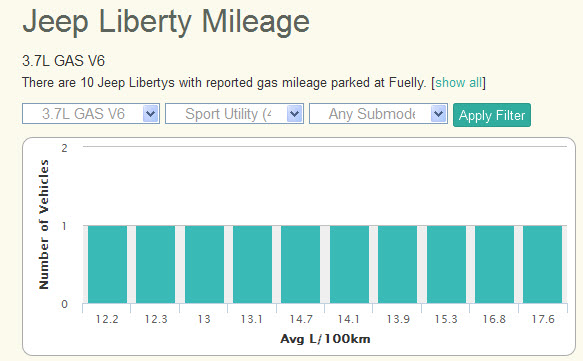
Task: Select the 13 L/100km bar
Action: click(204, 264)
